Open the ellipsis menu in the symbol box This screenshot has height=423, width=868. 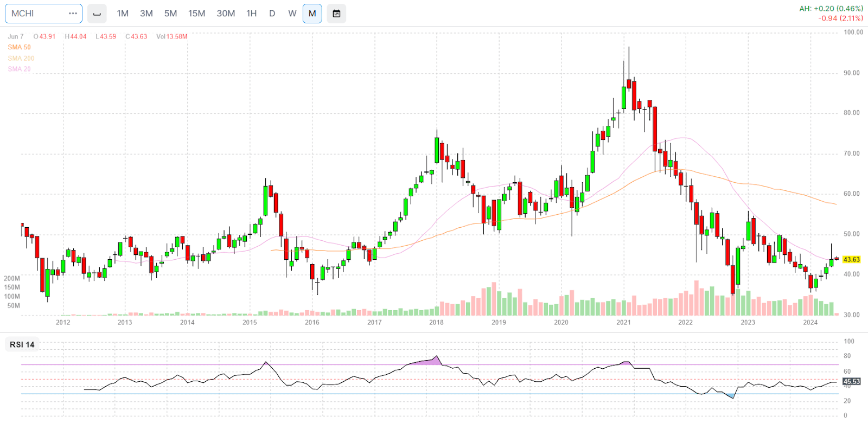point(73,14)
